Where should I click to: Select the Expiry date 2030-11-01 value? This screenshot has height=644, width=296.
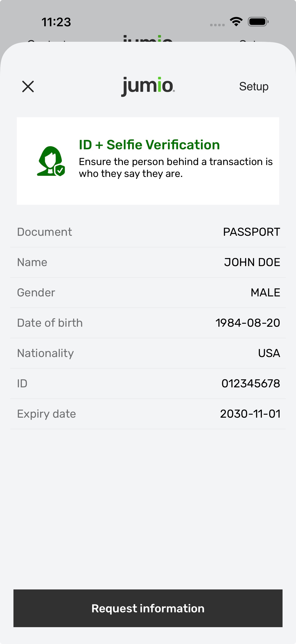(x=250, y=413)
